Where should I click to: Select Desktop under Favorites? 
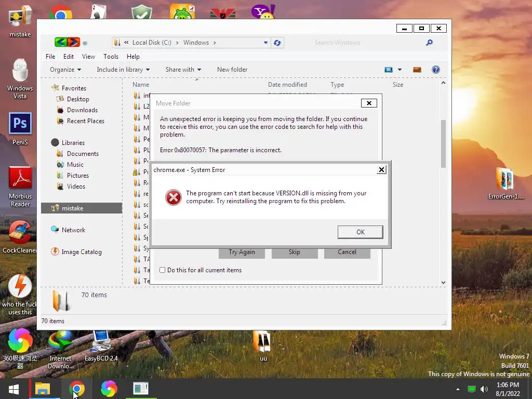click(x=78, y=99)
